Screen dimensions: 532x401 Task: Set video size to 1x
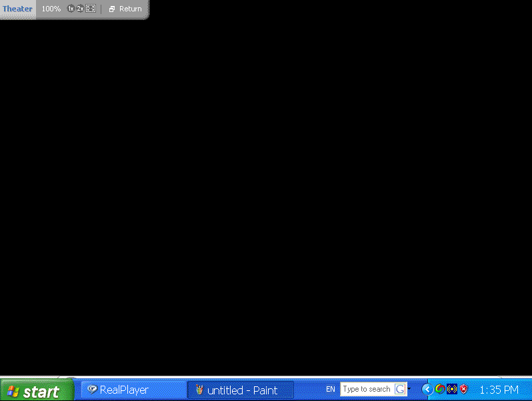tap(71, 9)
